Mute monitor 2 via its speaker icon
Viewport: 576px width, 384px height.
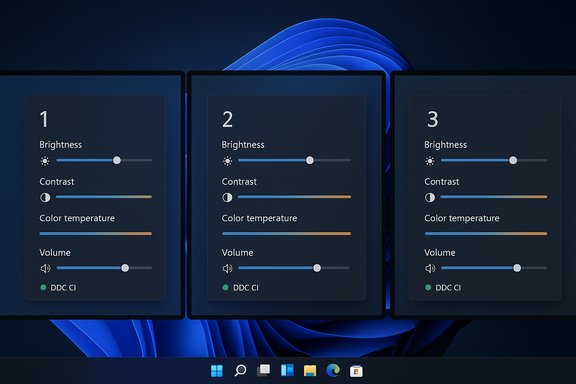coord(227,268)
